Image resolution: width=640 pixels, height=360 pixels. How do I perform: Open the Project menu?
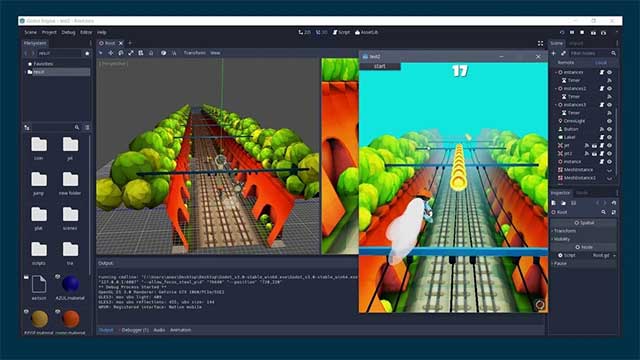pos(49,32)
